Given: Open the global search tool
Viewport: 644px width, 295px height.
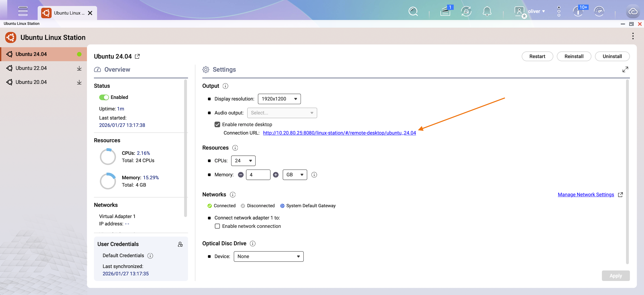Looking at the screenshot, I should (413, 11).
